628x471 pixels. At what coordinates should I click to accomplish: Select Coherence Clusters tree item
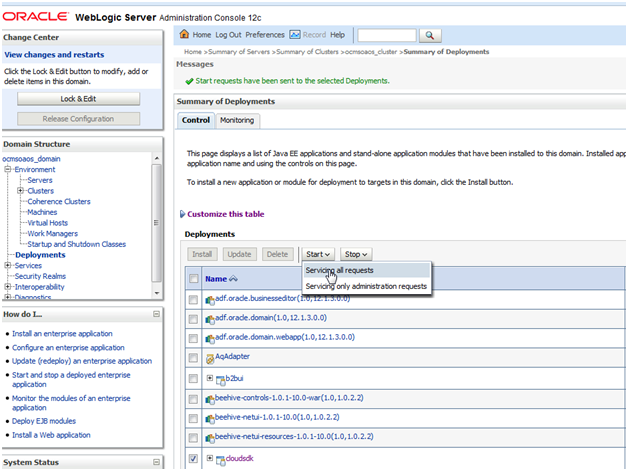click(x=59, y=201)
